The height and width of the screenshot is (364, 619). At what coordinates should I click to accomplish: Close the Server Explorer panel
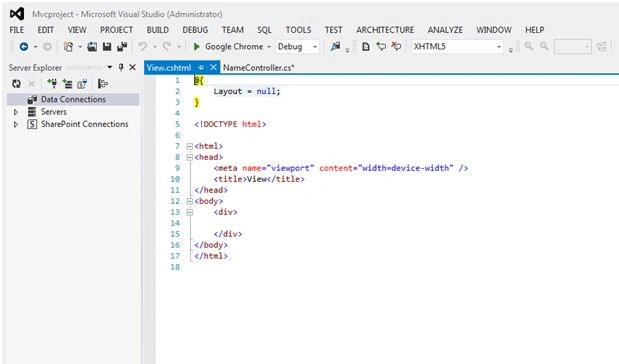click(x=132, y=68)
